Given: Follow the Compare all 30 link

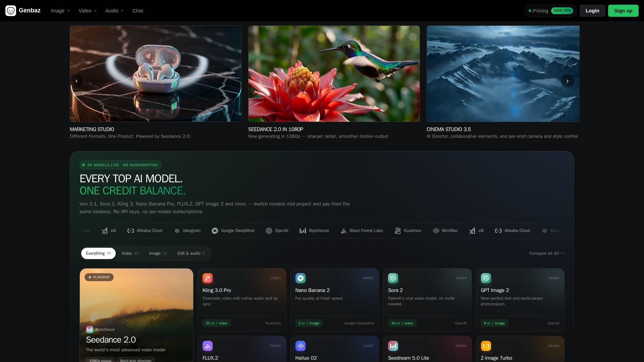Looking at the screenshot, I should (547, 253).
